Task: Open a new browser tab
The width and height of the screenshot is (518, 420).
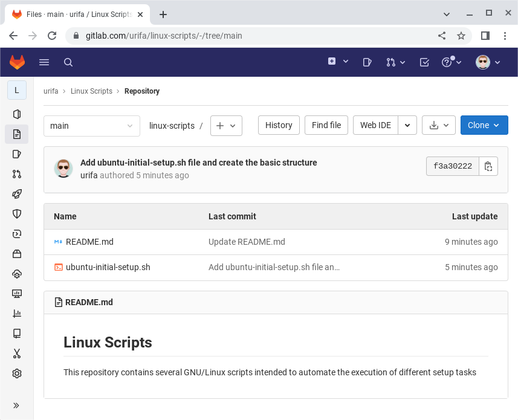Action: pyautogui.click(x=163, y=15)
